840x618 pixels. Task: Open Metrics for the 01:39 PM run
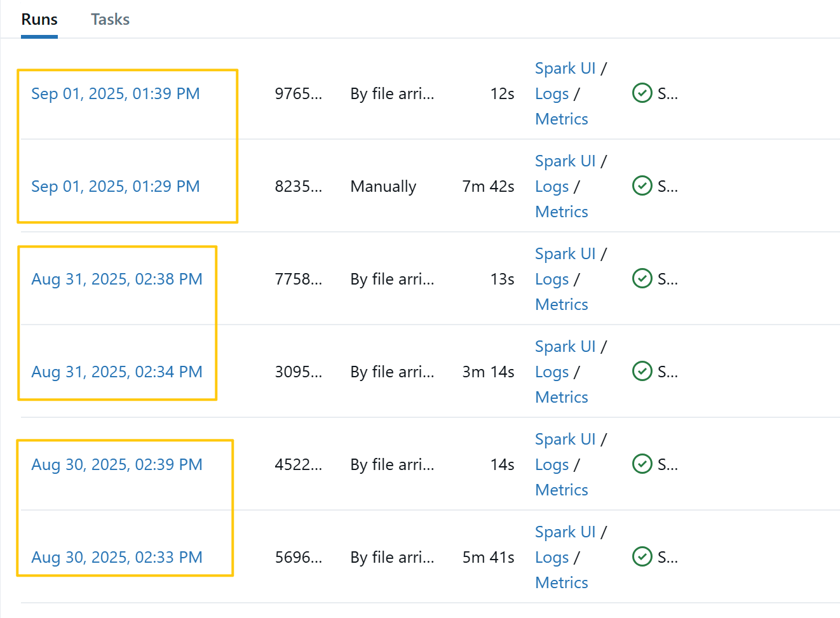[x=562, y=119]
